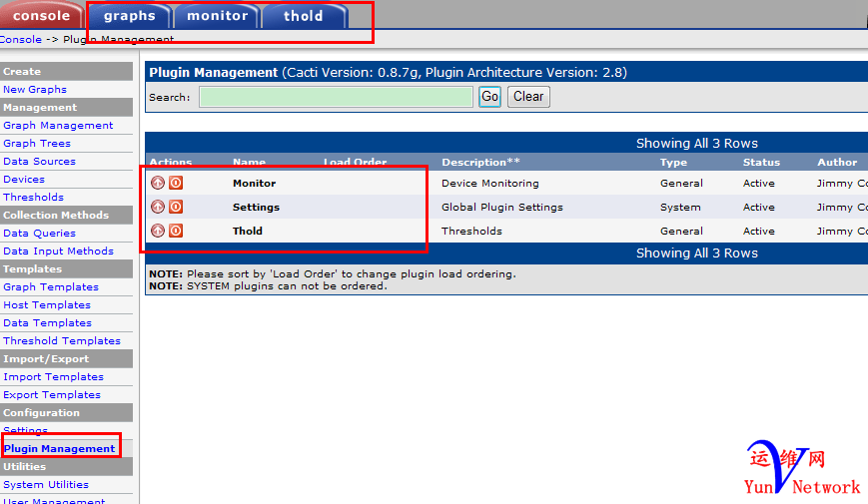868x504 pixels.
Task: Open New Graphs in sidebar
Action: (x=35, y=89)
